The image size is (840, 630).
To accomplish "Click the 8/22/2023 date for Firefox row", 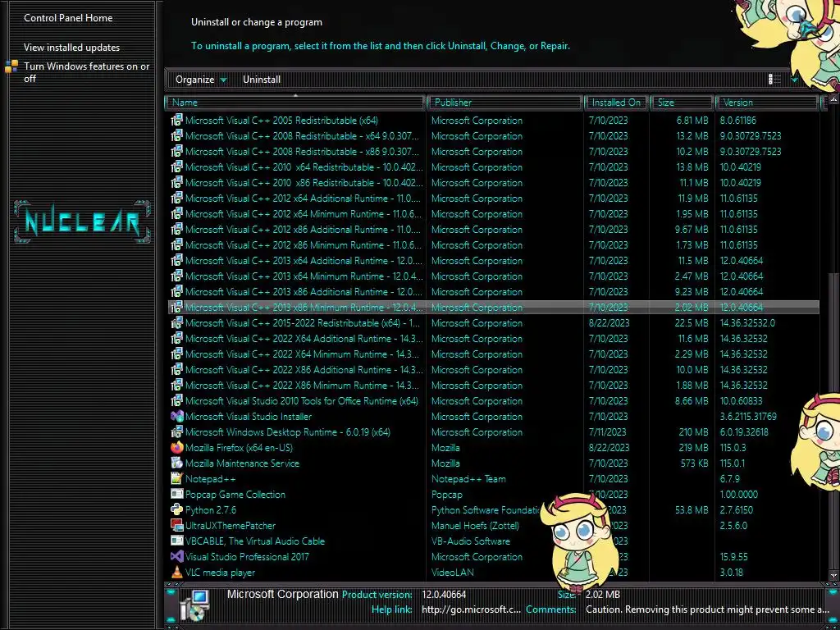I will coord(609,447).
